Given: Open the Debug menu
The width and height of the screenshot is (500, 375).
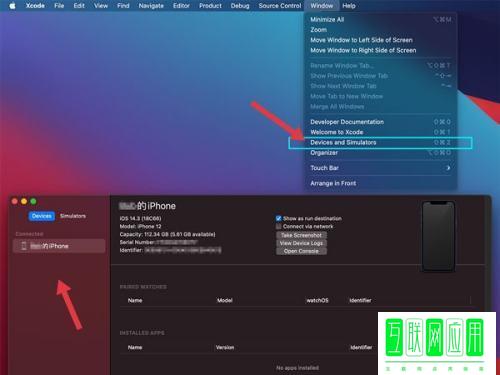Looking at the screenshot, I should point(240,6).
